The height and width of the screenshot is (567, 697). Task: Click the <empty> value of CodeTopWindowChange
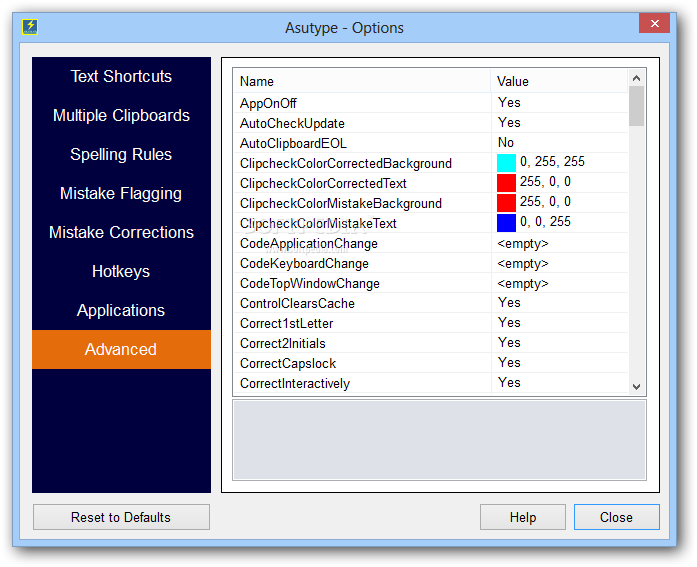click(523, 284)
